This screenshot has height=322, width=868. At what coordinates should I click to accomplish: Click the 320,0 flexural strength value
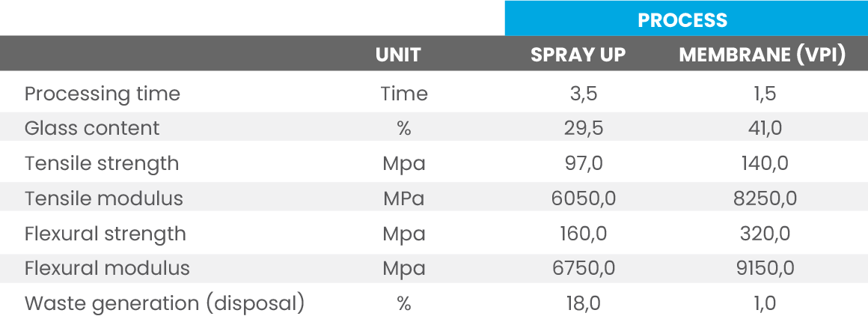pos(765,234)
